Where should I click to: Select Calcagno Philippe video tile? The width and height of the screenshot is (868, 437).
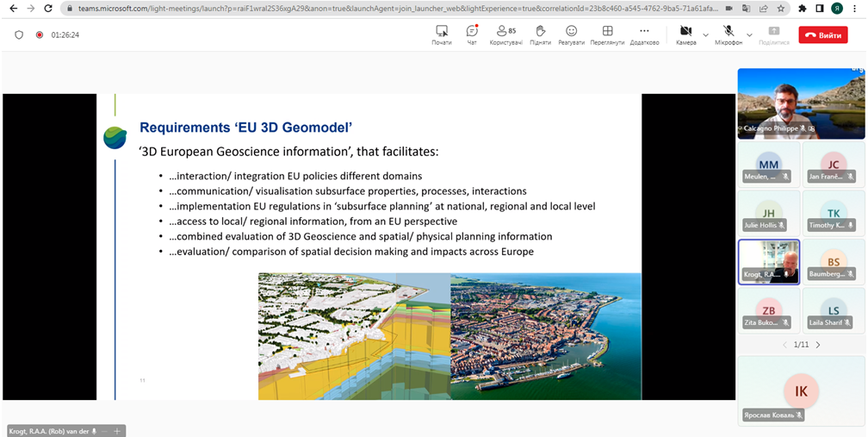(x=801, y=103)
